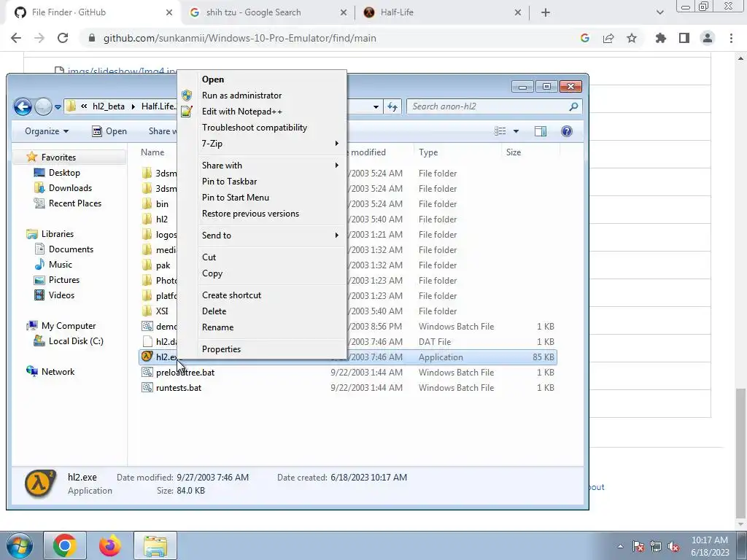The height and width of the screenshot is (560, 747).
Task: Reload the GitHub page
Action: coord(63,38)
